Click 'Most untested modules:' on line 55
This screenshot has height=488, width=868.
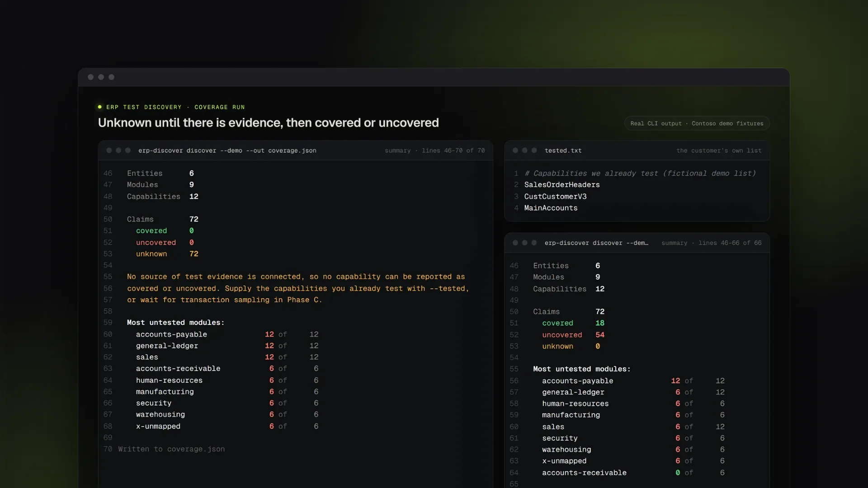pos(582,369)
